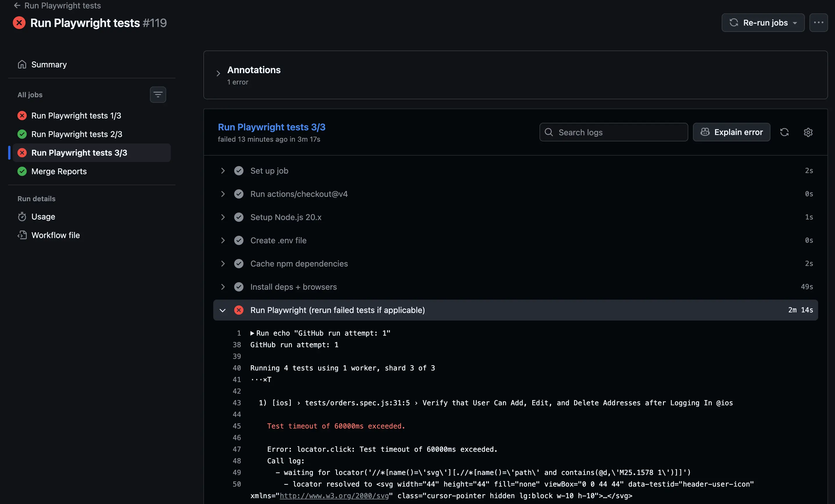Open the Re-run jobs dropdown
835x504 pixels.
pos(763,23)
